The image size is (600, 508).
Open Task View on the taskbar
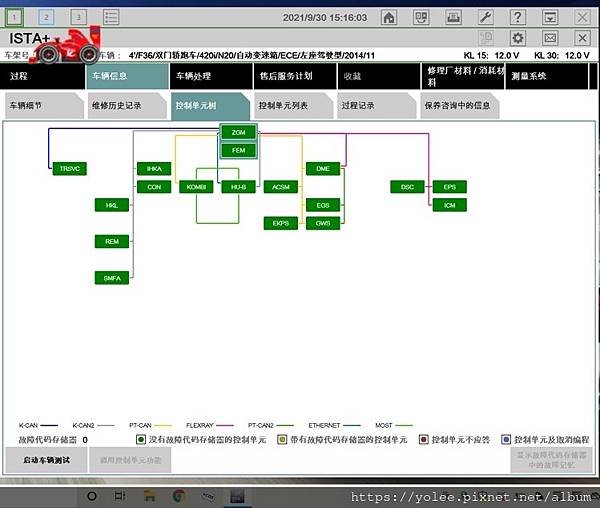point(120,496)
